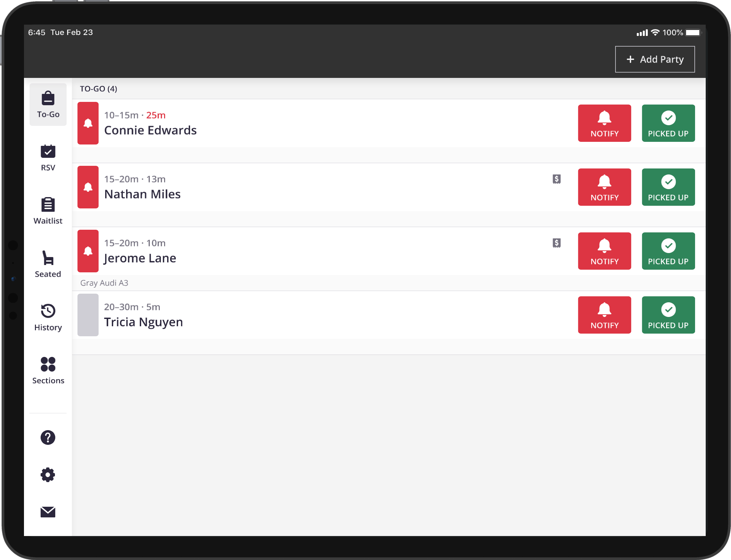The width and height of the screenshot is (731, 560).
Task: Open the receipt icon for Jerome Lane
Action: click(x=557, y=243)
